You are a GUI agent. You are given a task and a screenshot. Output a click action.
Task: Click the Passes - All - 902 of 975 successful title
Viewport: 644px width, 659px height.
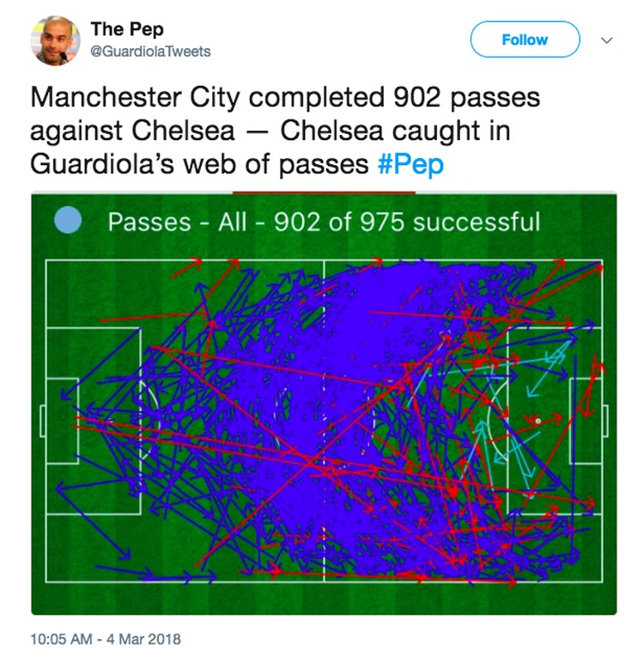point(324,222)
